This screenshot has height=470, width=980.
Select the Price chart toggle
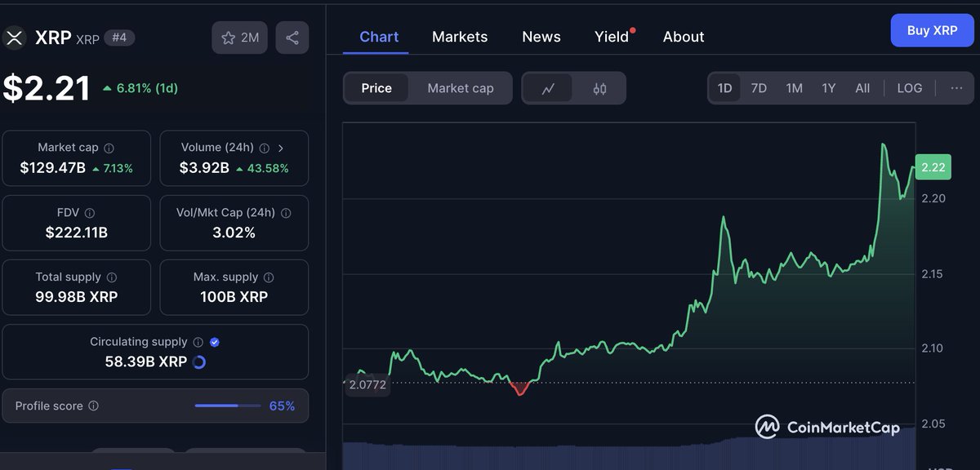coord(376,88)
